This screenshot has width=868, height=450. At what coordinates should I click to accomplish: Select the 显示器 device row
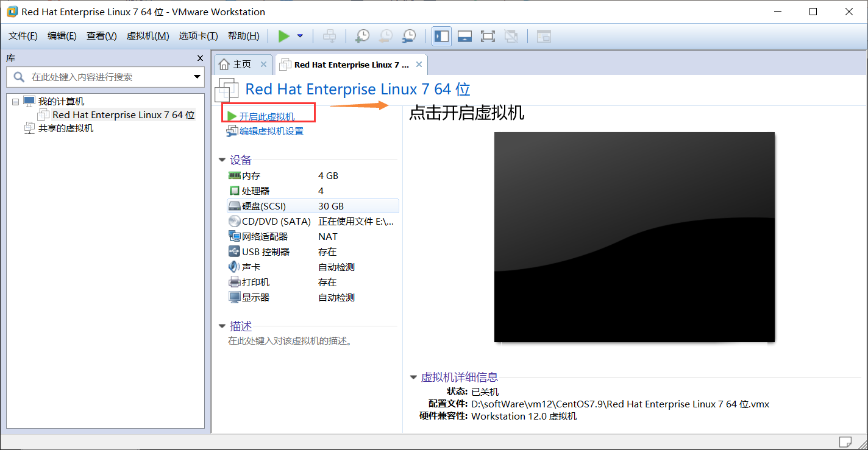coord(312,297)
